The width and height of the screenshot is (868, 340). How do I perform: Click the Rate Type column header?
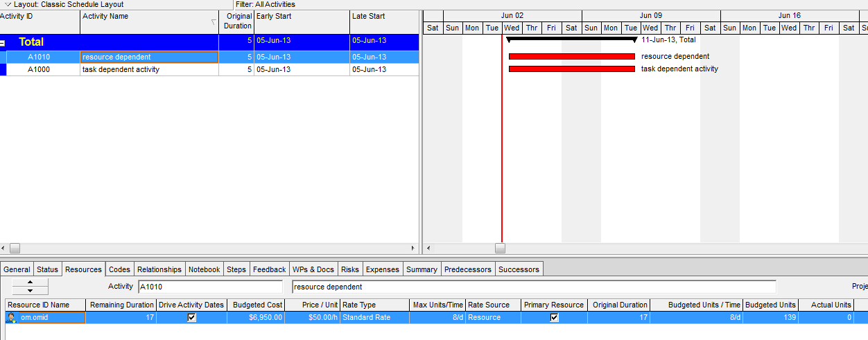[374, 305]
